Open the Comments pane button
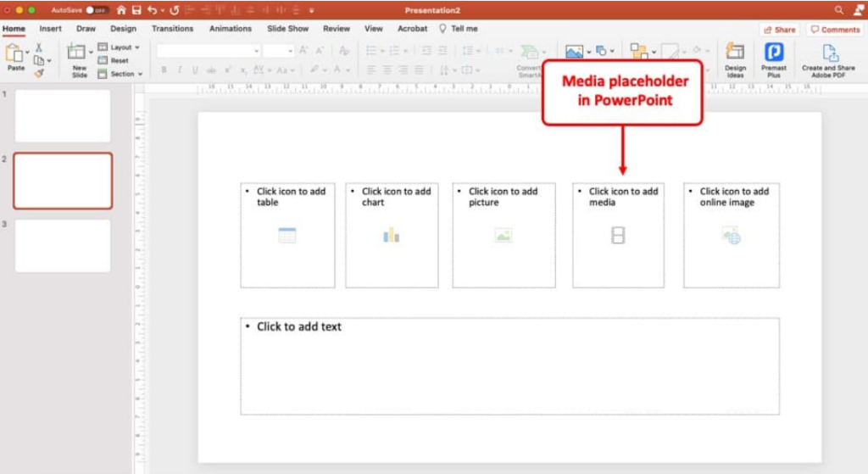 point(835,30)
